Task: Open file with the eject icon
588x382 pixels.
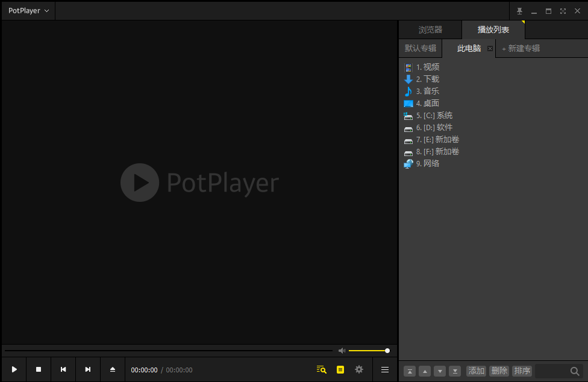Action: click(x=113, y=369)
